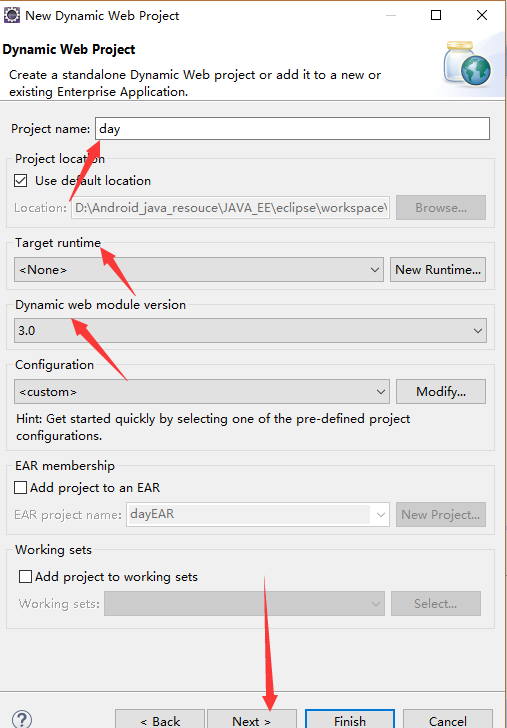Click the Eclipse icon in title bar

coord(12,15)
